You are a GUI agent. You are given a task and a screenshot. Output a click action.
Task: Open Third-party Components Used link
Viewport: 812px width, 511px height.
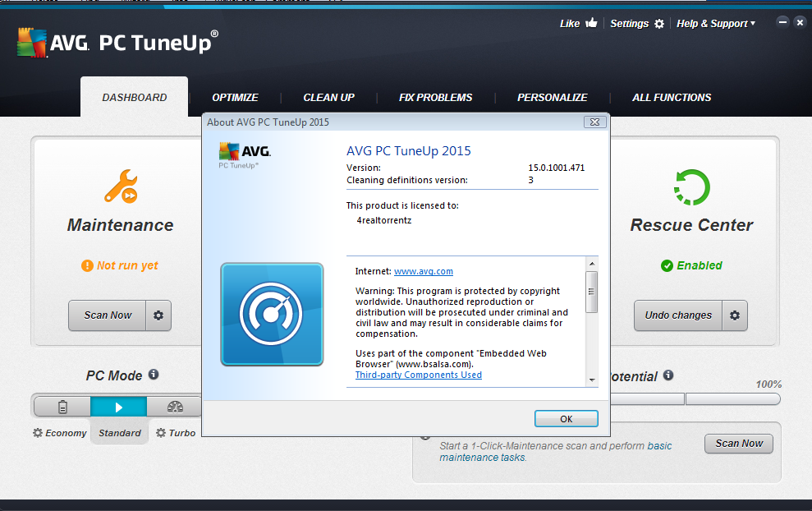click(x=419, y=375)
